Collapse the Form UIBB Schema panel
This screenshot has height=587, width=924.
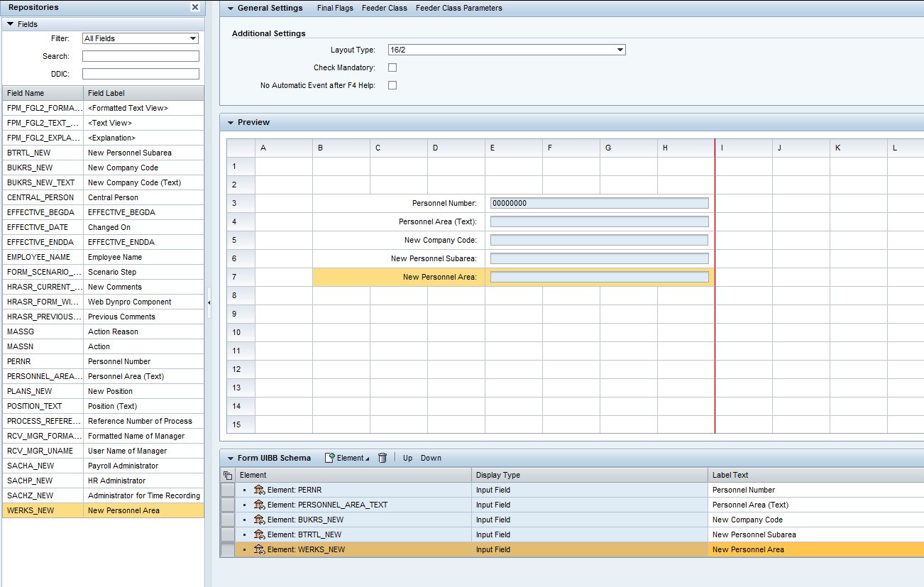[x=230, y=458]
